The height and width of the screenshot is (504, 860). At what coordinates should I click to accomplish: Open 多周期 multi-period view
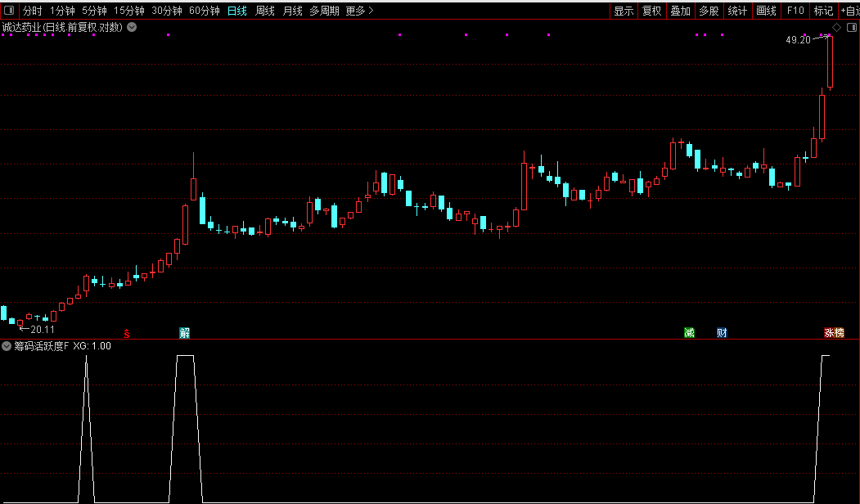324,11
